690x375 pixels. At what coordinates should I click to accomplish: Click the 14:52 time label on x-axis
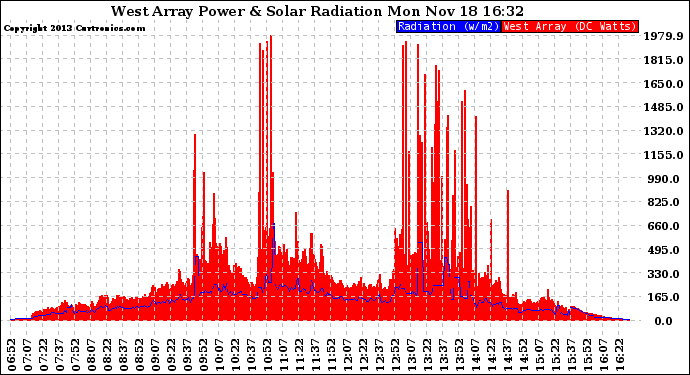[x=523, y=355]
